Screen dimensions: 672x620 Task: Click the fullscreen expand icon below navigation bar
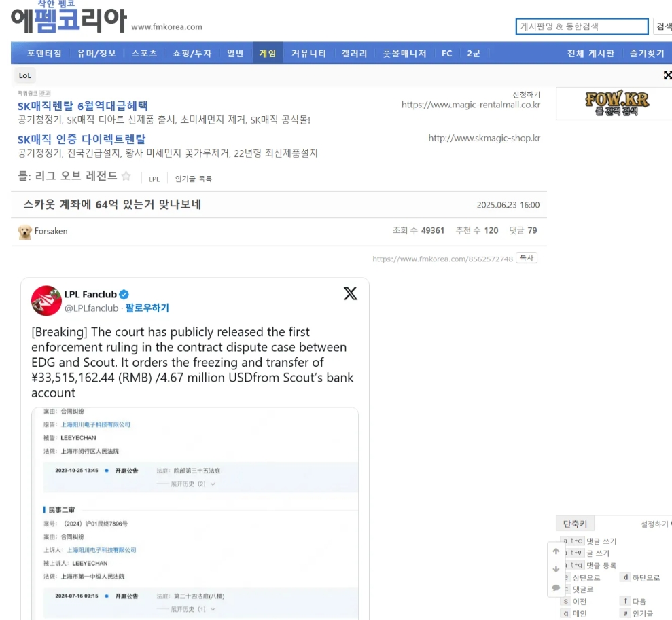667,75
